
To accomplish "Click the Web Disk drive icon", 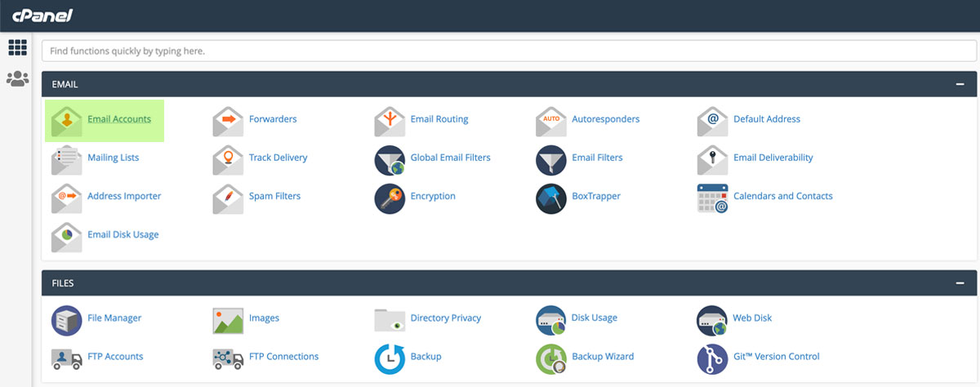I will click(x=712, y=320).
